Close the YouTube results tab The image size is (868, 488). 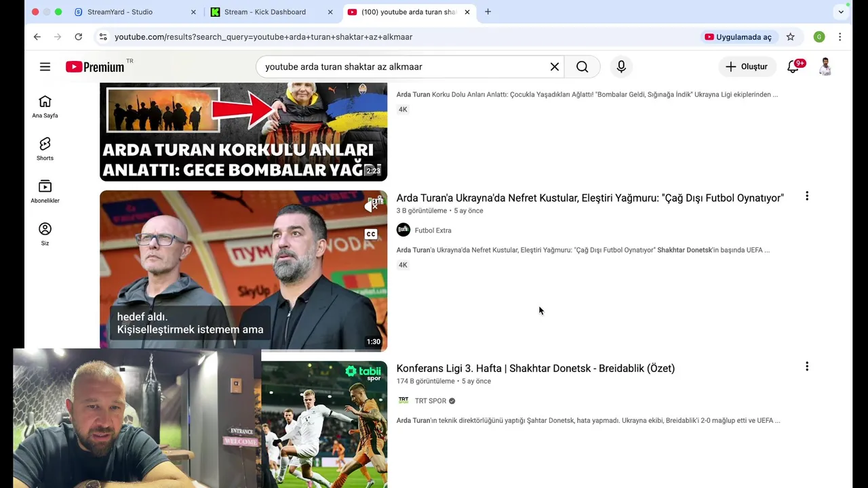(x=467, y=12)
